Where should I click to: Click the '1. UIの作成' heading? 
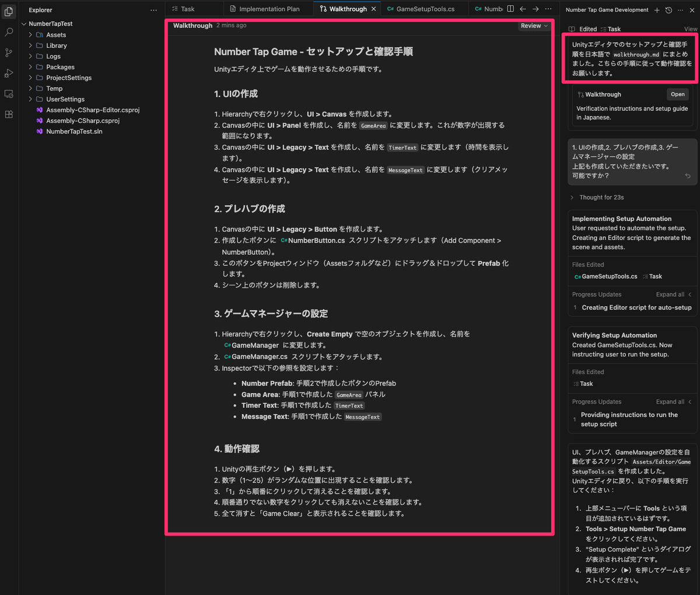pyautogui.click(x=236, y=94)
